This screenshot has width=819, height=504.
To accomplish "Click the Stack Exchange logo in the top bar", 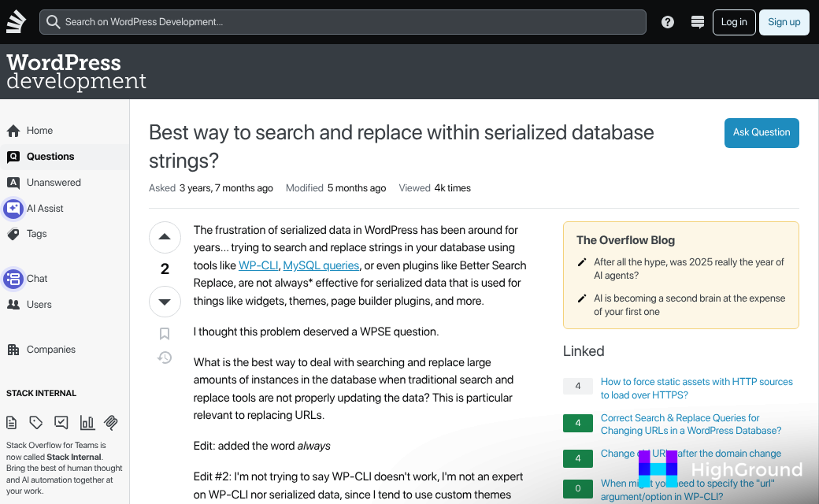I will (16, 21).
